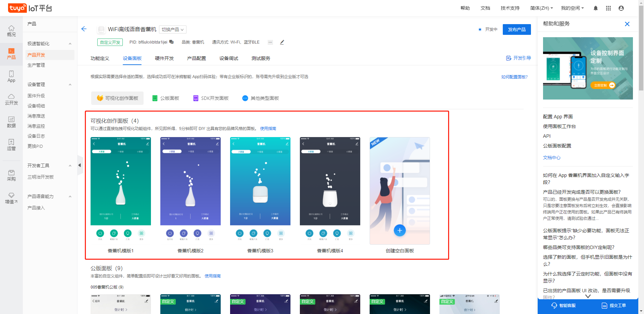Click the edit pencil icon for product info
The image size is (644, 314).
[x=282, y=42]
